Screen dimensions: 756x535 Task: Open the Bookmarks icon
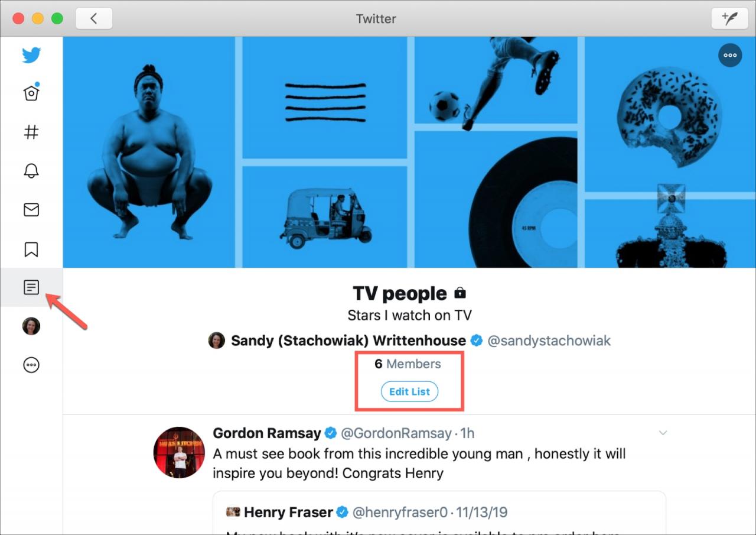tap(31, 249)
